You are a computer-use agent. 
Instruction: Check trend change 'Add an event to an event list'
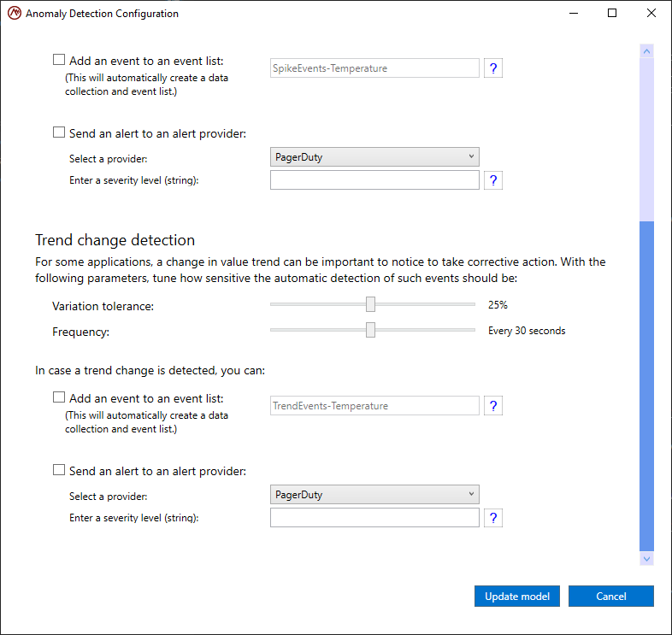click(x=59, y=397)
